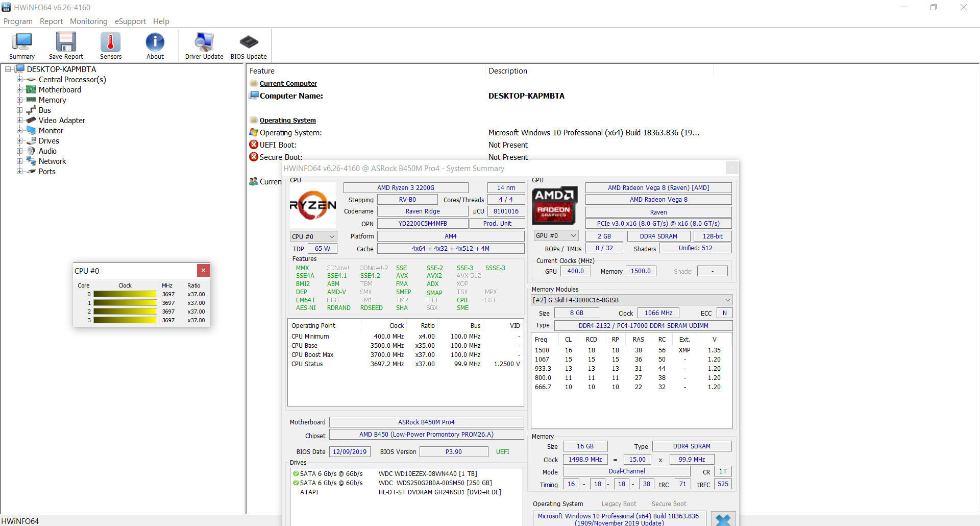Click the About info icon

click(x=155, y=42)
